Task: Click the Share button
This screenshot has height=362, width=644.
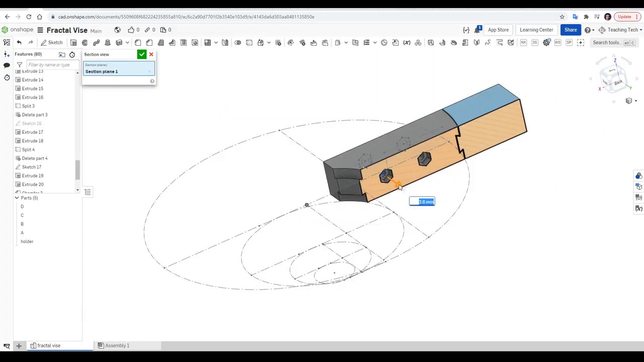Action: pyautogui.click(x=571, y=30)
